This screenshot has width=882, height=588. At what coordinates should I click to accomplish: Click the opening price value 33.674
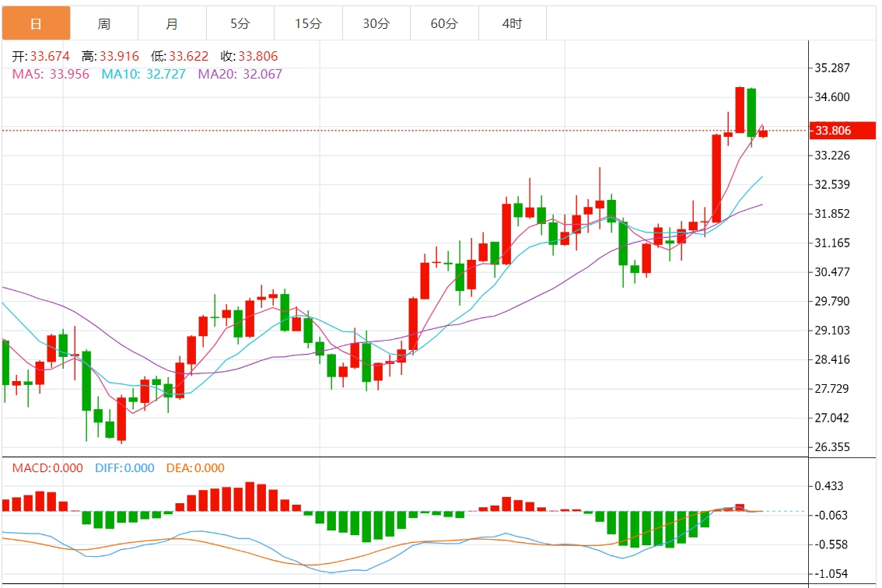50,56
